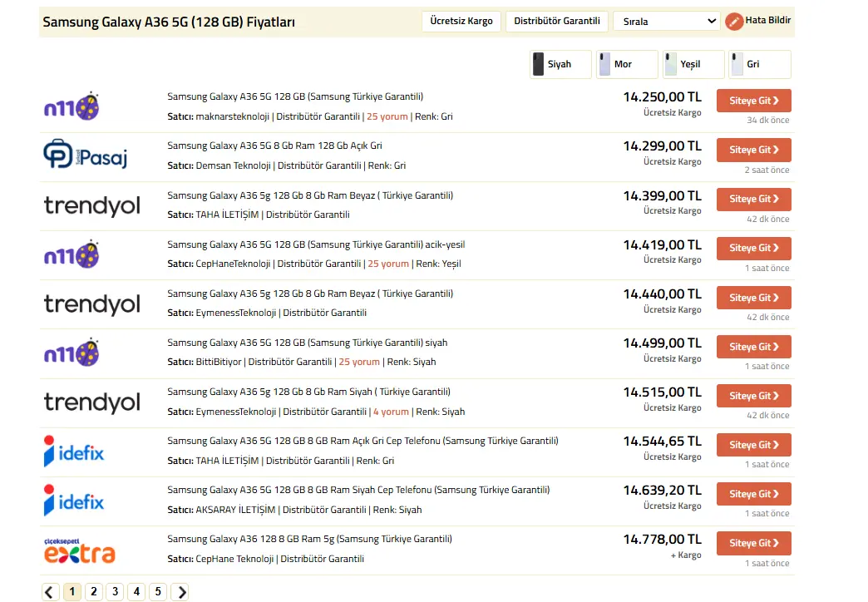Open idefix title with 'Açık Gri Cep Telefonu'
This screenshot has height=602, width=868.
pos(362,441)
